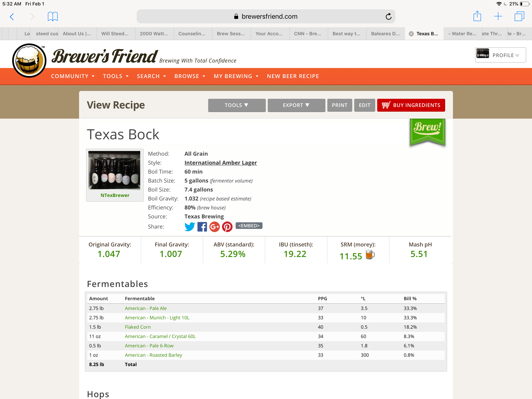Screen dimensions: 532x399
Task: Expand the TOOLS navigation menu
Action: [x=116, y=76]
